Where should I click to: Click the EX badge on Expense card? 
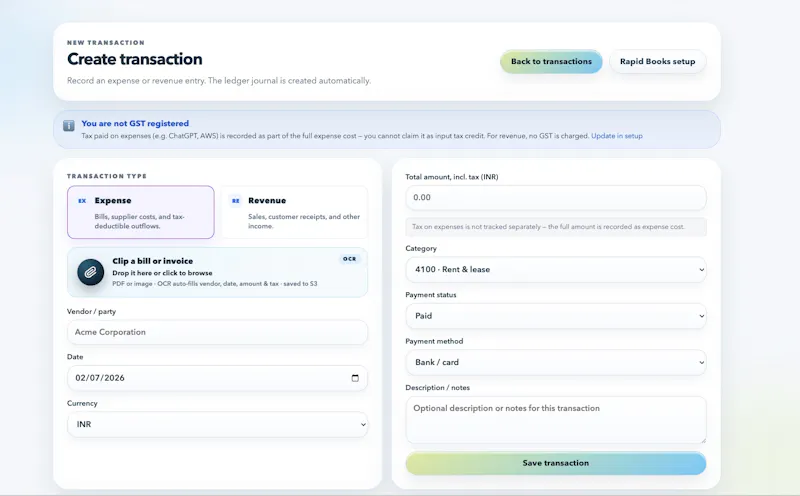click(82, 201)
